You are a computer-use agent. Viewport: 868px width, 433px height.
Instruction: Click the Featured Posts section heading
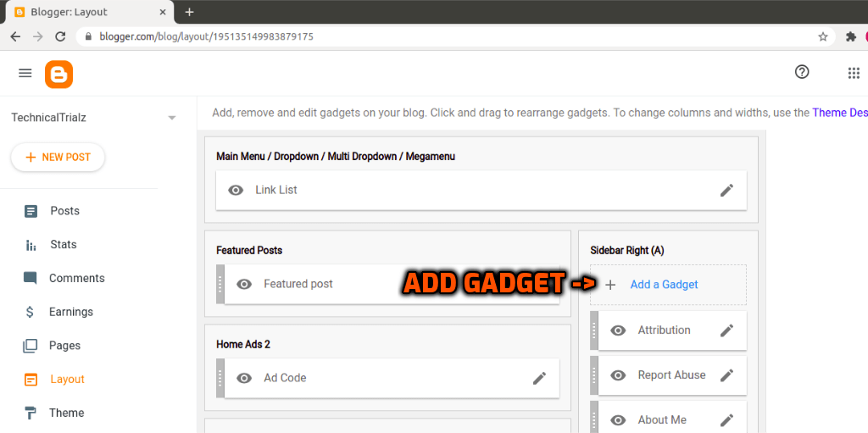(249, 250)
